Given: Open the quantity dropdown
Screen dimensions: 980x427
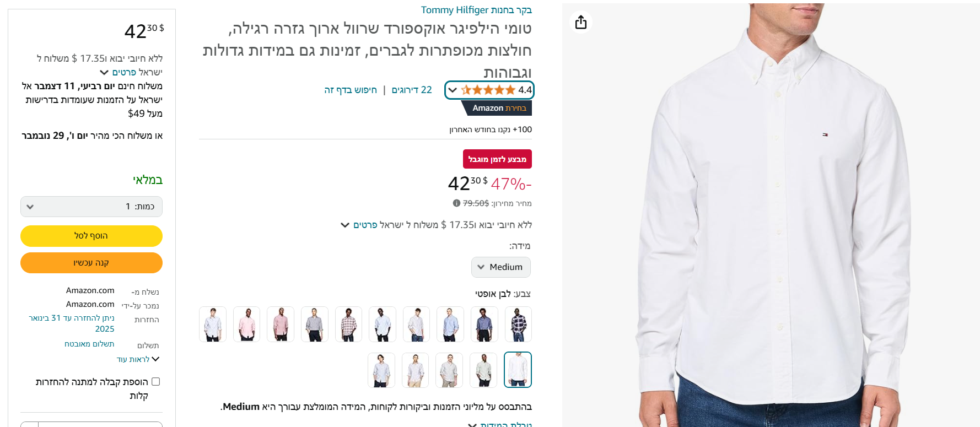Looking at the screenshot, I should click(x=91, y=207).
